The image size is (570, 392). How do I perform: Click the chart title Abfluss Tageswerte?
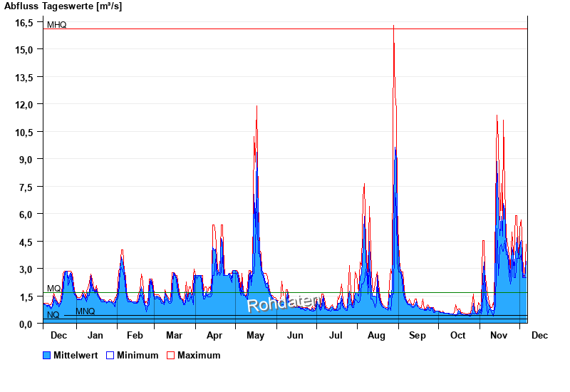tap(64, 6)
